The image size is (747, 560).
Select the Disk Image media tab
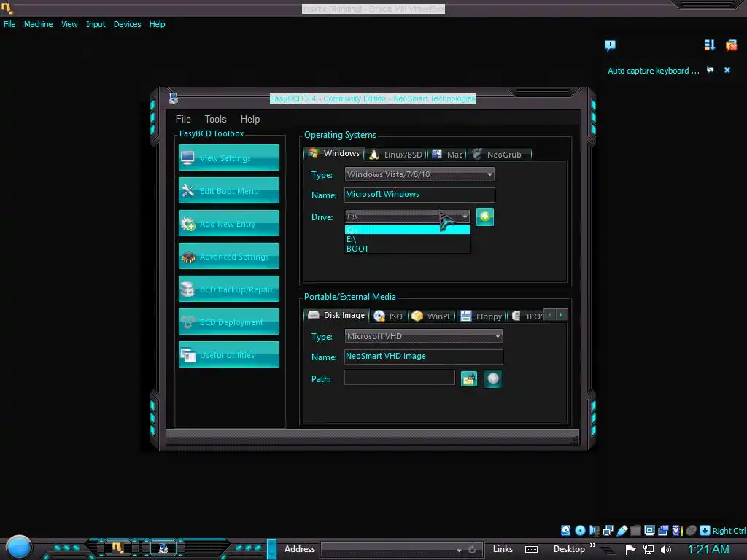337,315
